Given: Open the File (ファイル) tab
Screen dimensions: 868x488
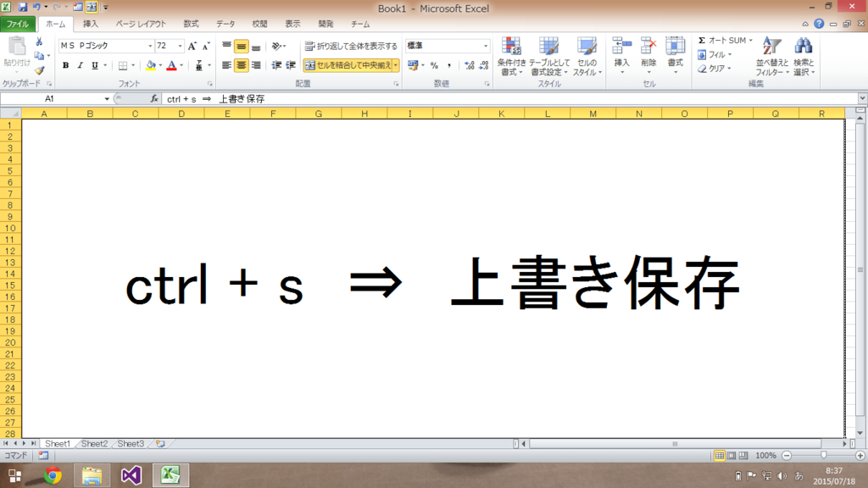Looking at the screenshot, I should pos(18,24).
